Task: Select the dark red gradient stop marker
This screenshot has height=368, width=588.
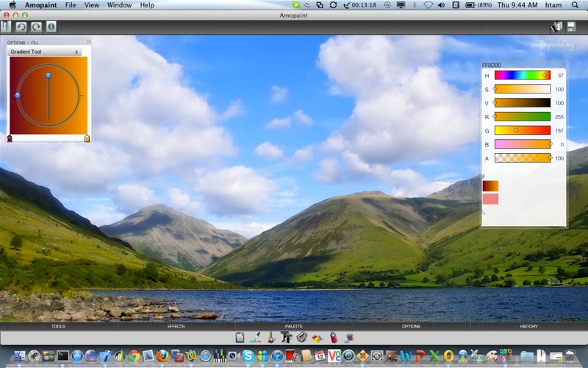Action: pyautogui.click(x=10, y=138)
